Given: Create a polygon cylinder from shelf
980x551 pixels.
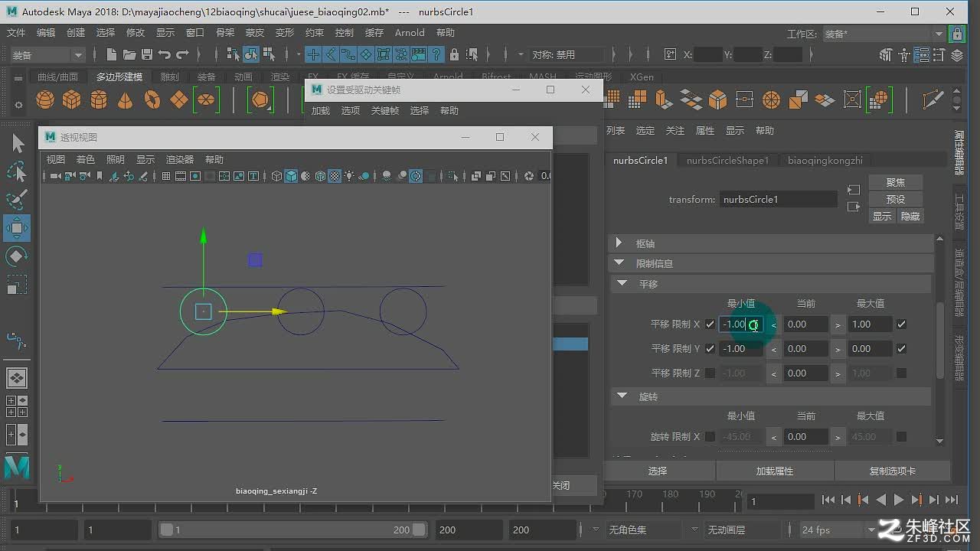Looking at the screenshot, I should pyautogui.click(x=98, y=99).
